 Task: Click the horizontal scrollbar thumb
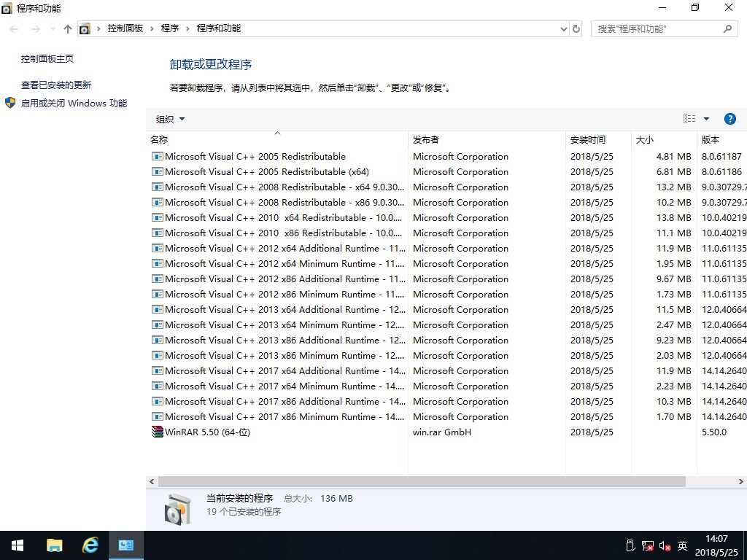(422, 481)
